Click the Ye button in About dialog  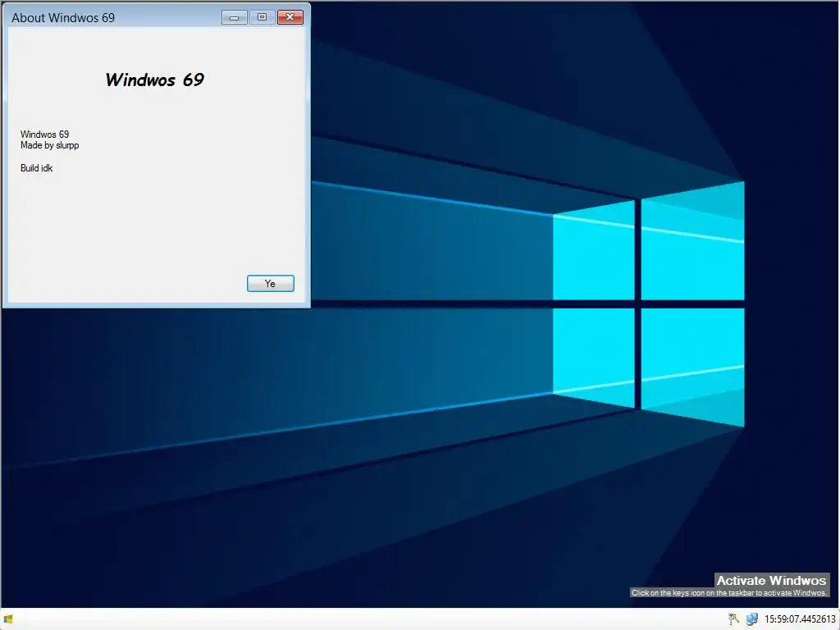pyautogui.click(x=270, y=283)
